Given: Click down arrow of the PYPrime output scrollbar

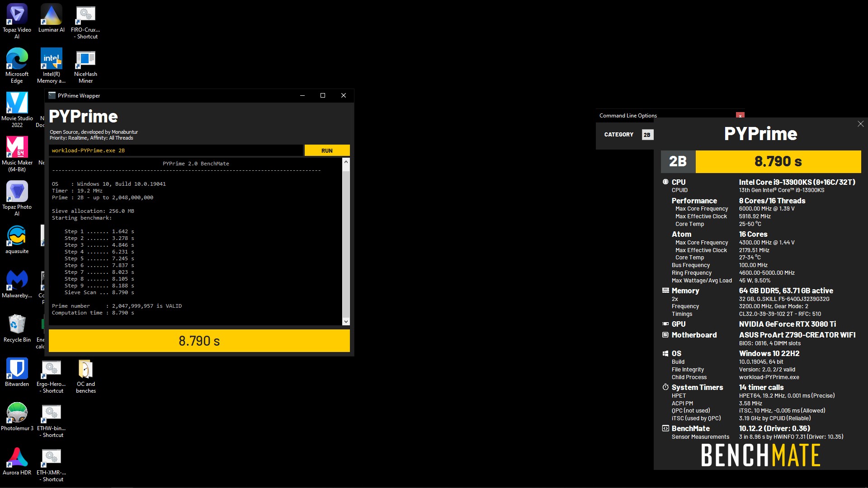Looking at the screenshot, I should [346, 322].
